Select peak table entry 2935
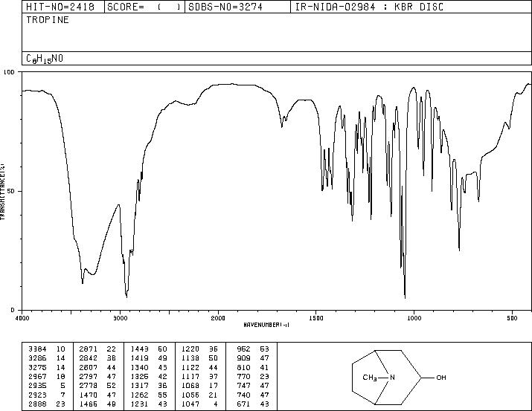The image size is (532, 411). [46, 386]
